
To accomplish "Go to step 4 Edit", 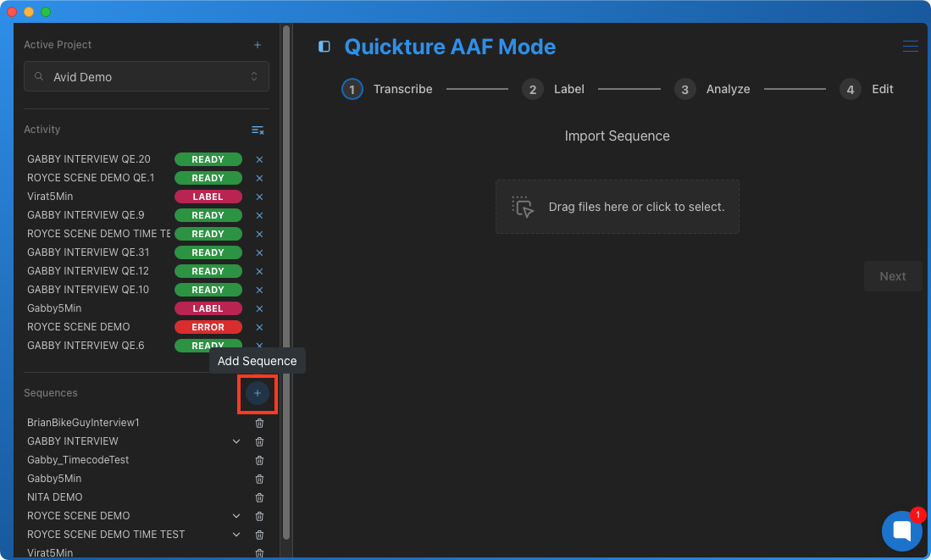I will tap(867, 89).
